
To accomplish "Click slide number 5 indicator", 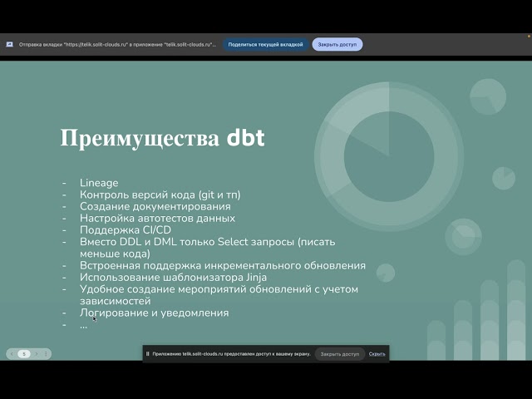I will (24, 354).
